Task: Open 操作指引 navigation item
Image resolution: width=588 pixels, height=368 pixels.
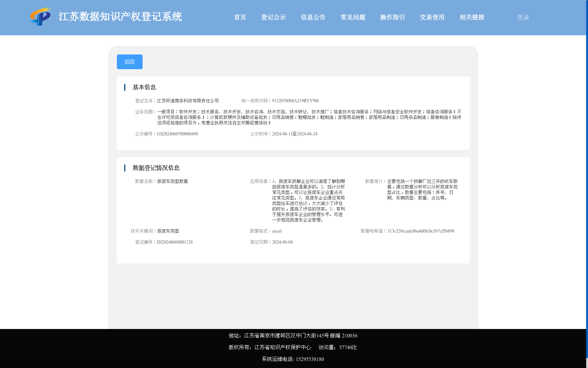Action: pyautogui.click(x=392, y=17)
